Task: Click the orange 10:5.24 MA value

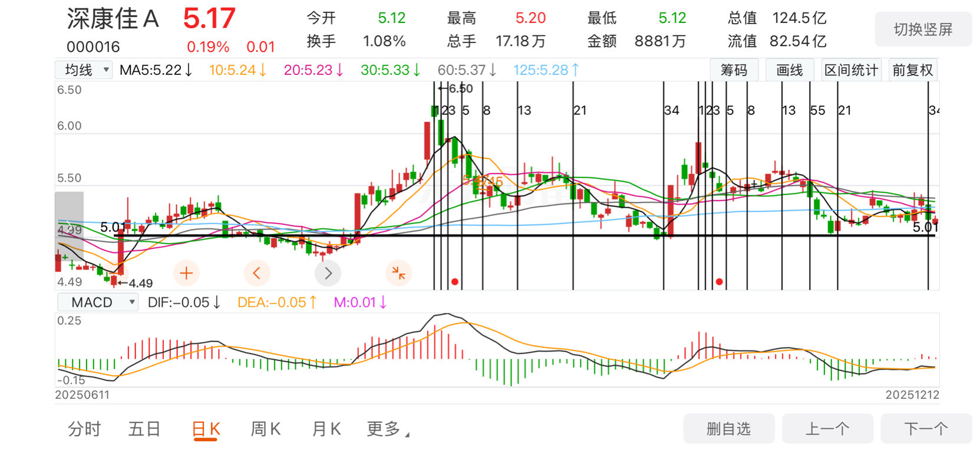Action: pos(238,70)
